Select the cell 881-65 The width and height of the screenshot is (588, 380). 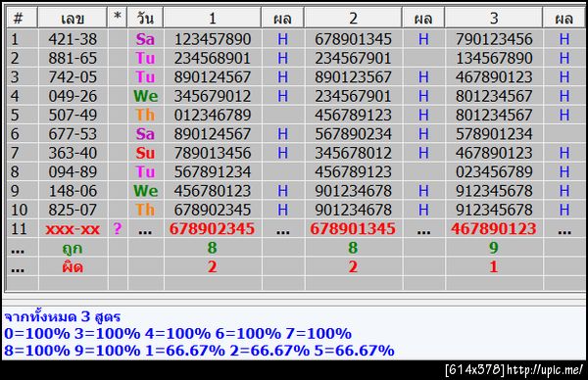73,58
